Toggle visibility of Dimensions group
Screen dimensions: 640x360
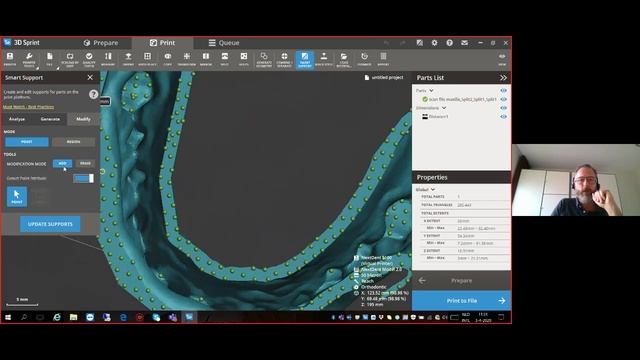[503, 108]
